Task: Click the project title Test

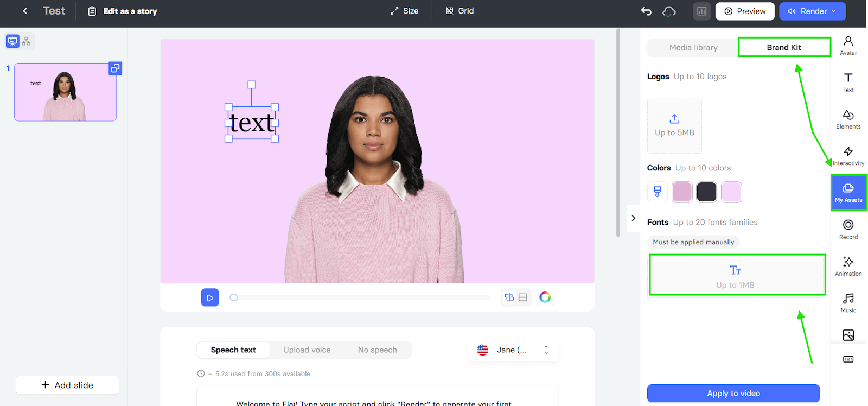Action: coord(54,11)
